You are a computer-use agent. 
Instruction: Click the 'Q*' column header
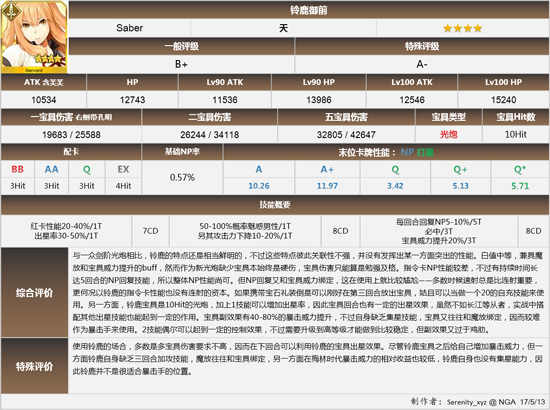[x=520, y=169]
